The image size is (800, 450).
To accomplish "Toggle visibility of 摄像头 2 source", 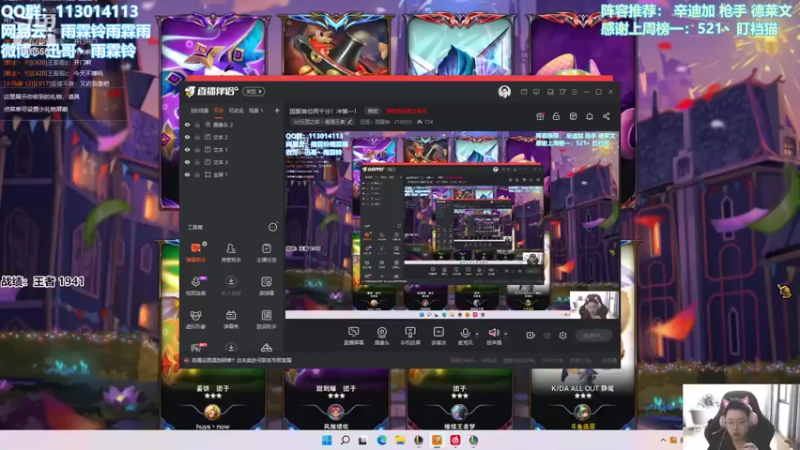I will tap(187, 124).
